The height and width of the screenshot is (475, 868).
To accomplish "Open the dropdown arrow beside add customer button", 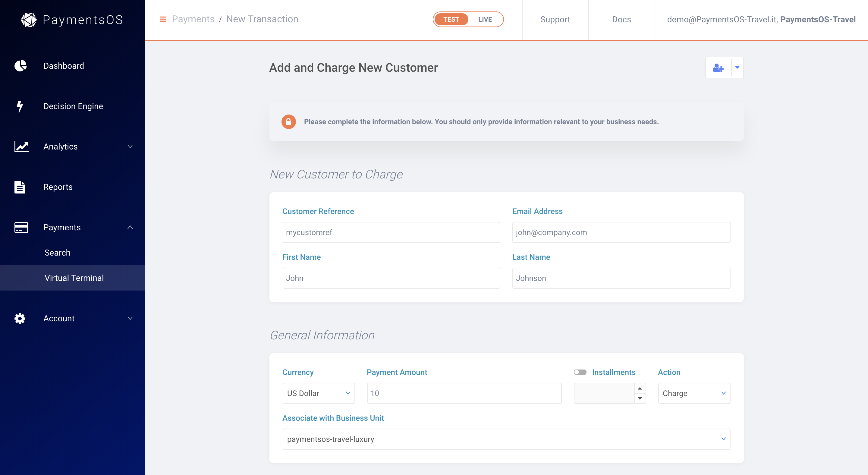I will click(737, 68).
